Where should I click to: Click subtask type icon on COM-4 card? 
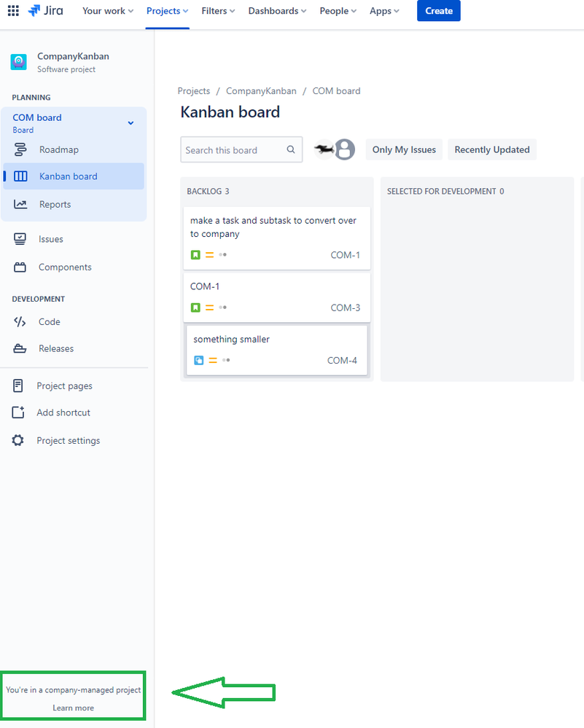199,360
